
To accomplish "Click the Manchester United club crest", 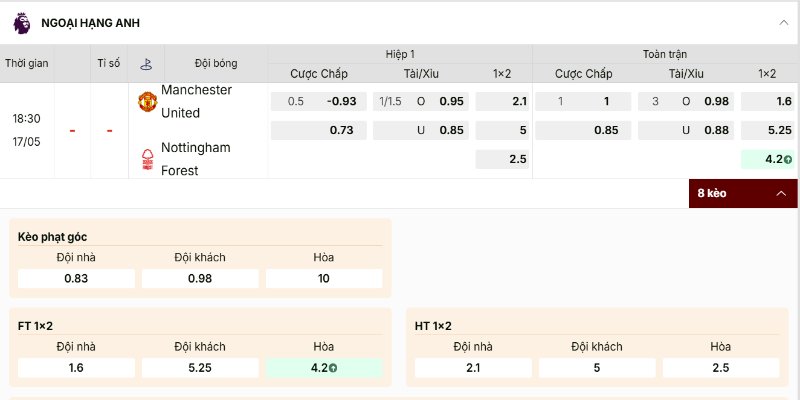I will 147,102.
